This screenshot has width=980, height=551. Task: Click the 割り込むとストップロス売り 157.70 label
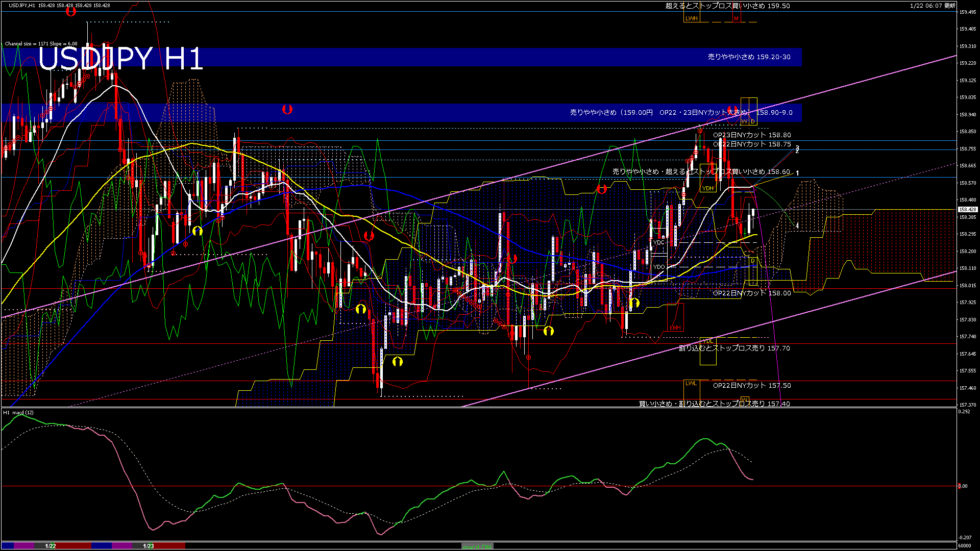[x=734, y=348]
